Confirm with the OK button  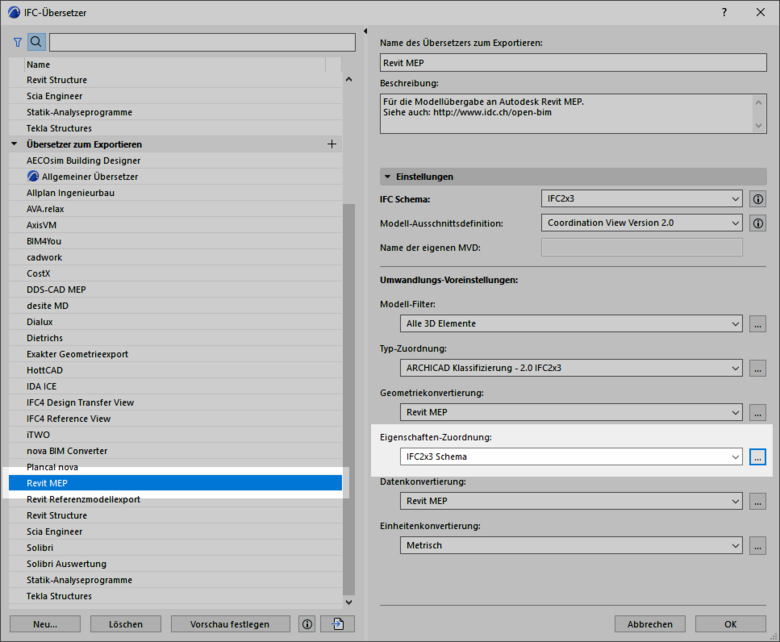pos(730,624)
